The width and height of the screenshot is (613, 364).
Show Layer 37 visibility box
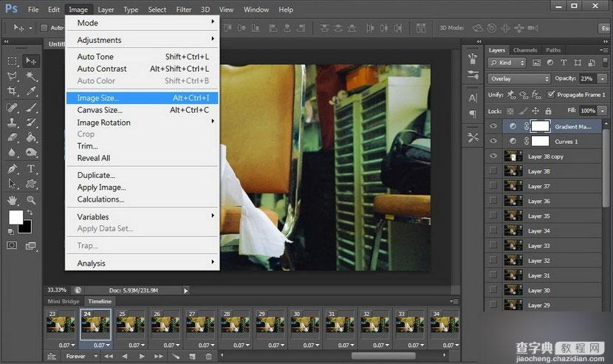(x=493, y=186)
